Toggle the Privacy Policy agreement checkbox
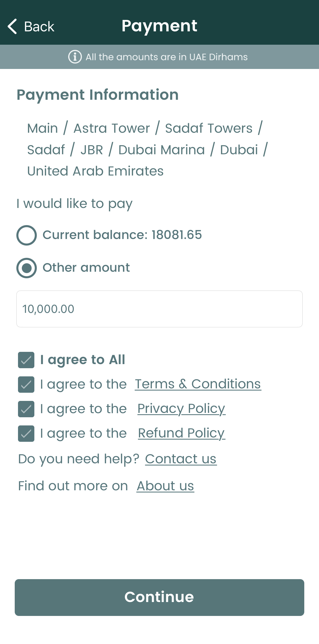319x644 pixels. click(x=26, y=409)
